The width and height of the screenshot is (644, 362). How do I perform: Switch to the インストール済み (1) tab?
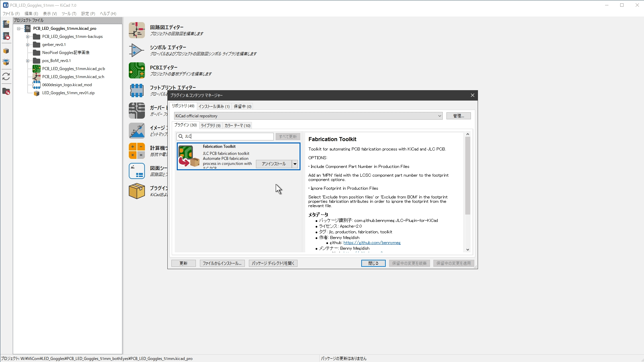[x=214, y=107]
